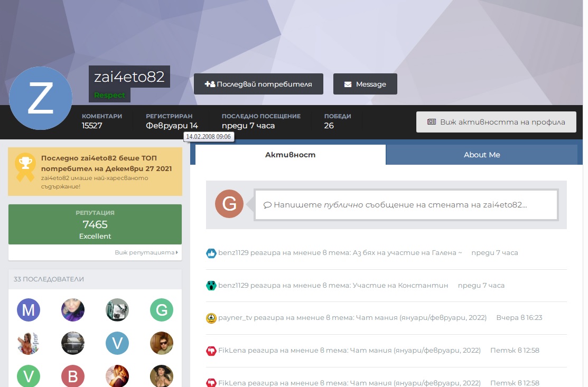This screenshot has width=588, height=387.
Task: Click the yellow reaction icon beside payner_tv
Action: [x=211, y=318]
